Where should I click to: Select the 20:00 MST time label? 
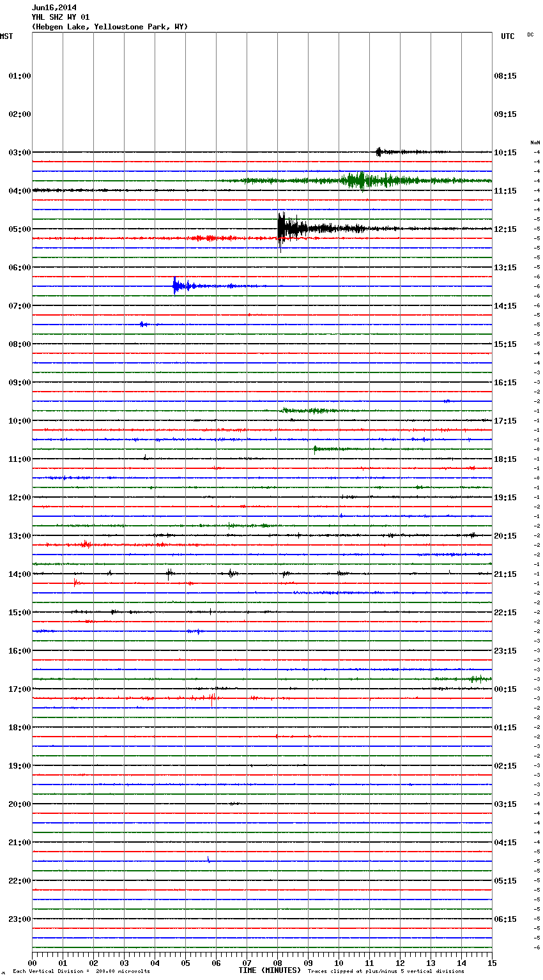(20, 804)
